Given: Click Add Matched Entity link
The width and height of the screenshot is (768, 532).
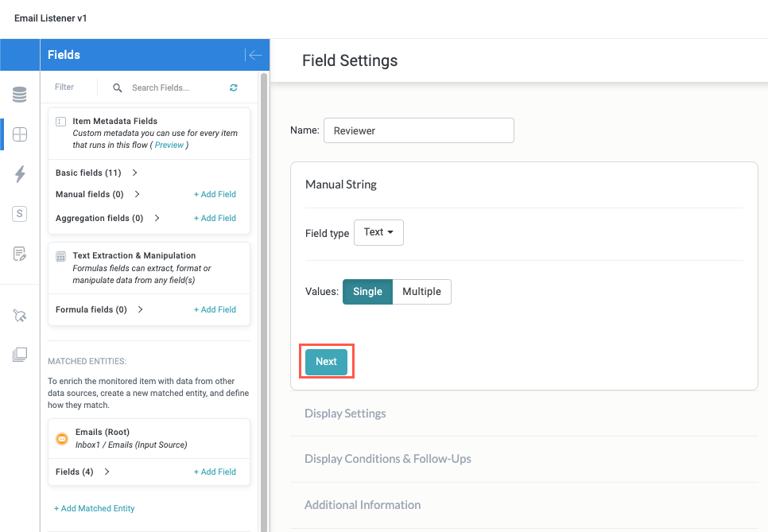Looking at the screenshot, I should [94, 508].
